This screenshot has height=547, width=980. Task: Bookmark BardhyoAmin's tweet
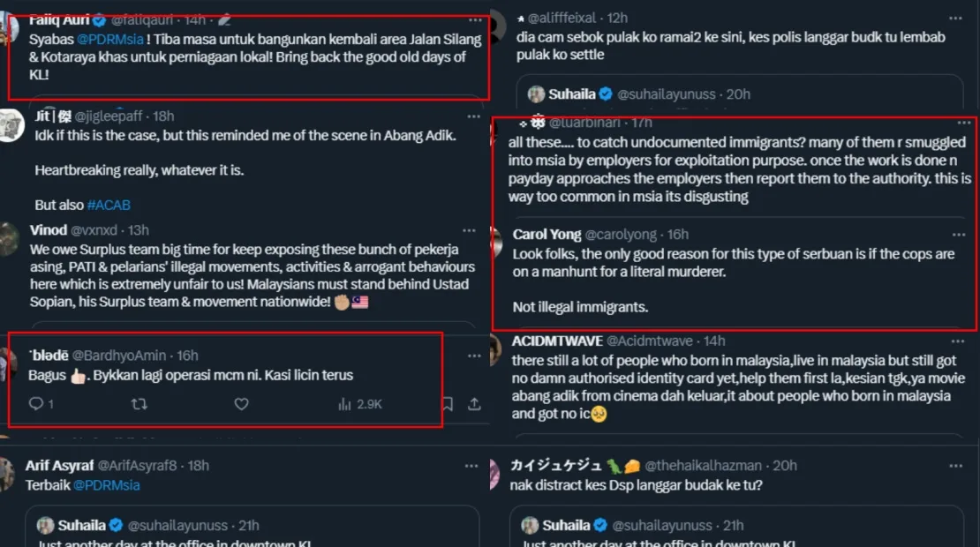448,404
